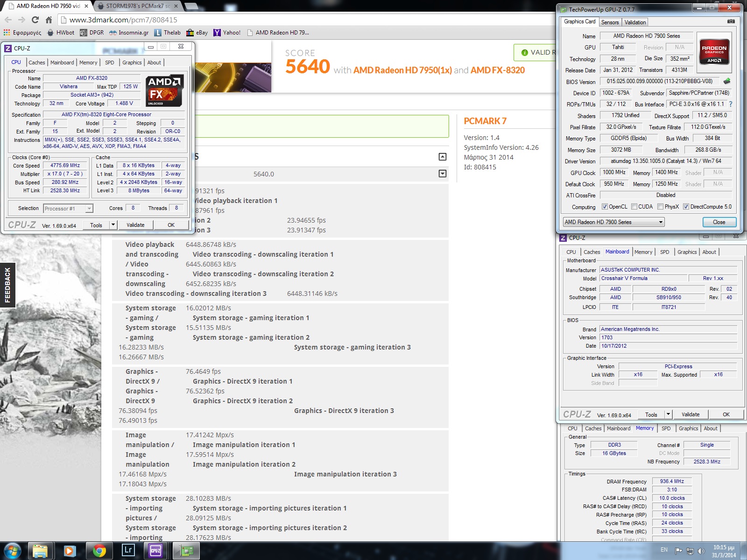Viewport: 747px width, 560px height.
Task: Open Tools dropdown arrow in CPU tab window
Action: point(113,225)
